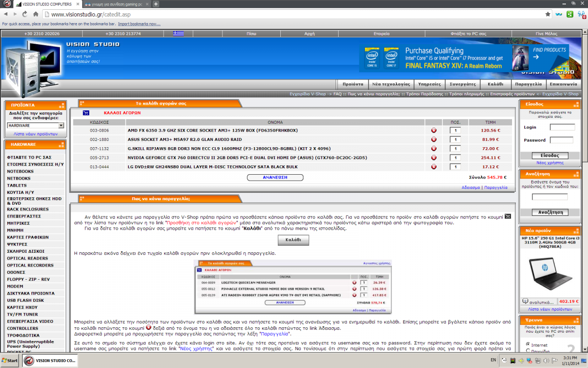Bookmark this page with the star icon

click(548, 14)
